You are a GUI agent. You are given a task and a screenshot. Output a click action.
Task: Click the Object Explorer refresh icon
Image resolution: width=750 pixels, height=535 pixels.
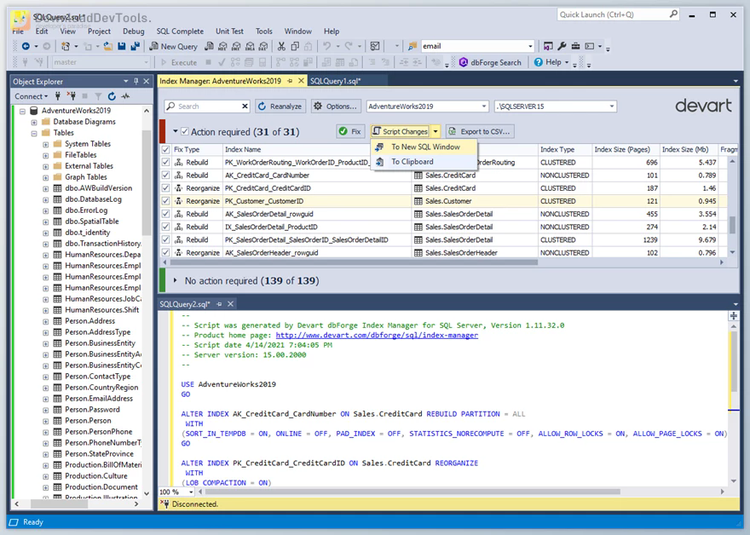112,96
